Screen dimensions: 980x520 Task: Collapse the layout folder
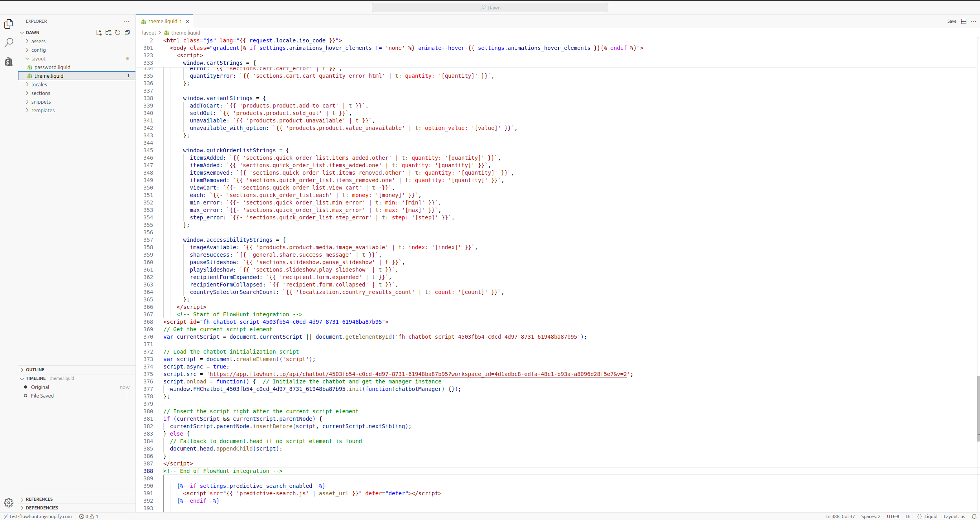[x=38, y=58]
